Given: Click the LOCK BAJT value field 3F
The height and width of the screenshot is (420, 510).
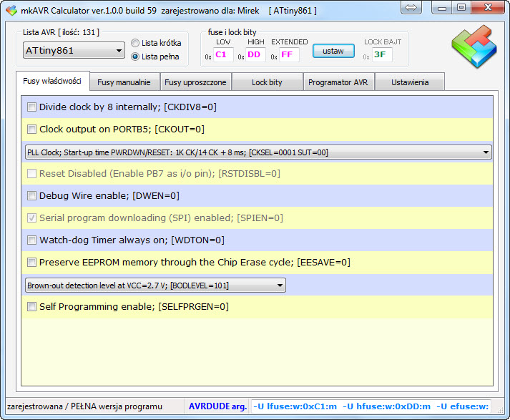Looking at the screenshot, I should coord(382,54).
